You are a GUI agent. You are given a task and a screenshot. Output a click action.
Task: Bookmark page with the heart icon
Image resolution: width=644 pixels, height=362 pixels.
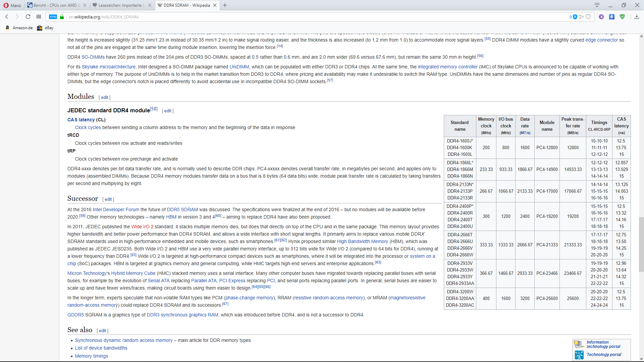588,17
